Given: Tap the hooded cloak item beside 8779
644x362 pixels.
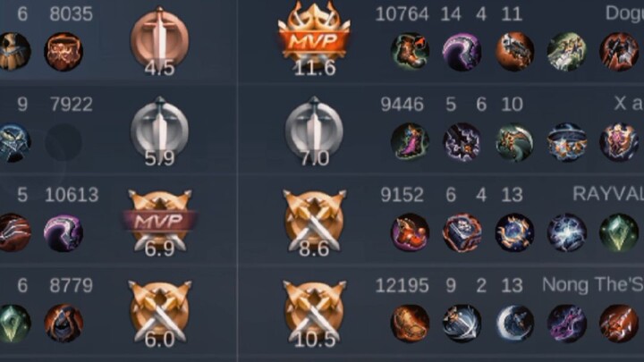Looking at the screenshot, I should coord(64,324).
